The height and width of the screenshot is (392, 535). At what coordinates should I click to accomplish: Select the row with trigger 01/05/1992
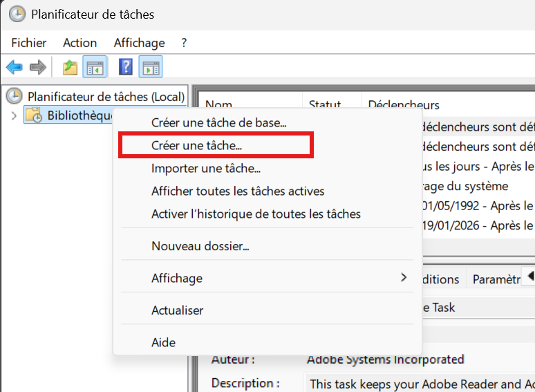[478, 206]
